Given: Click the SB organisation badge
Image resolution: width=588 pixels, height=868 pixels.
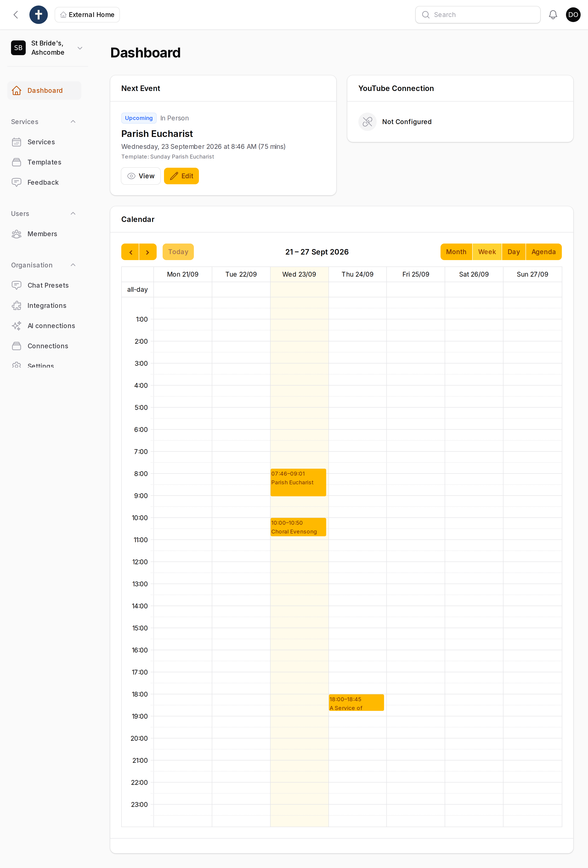Looking at the screenshot, I should [x=18, y=48].
